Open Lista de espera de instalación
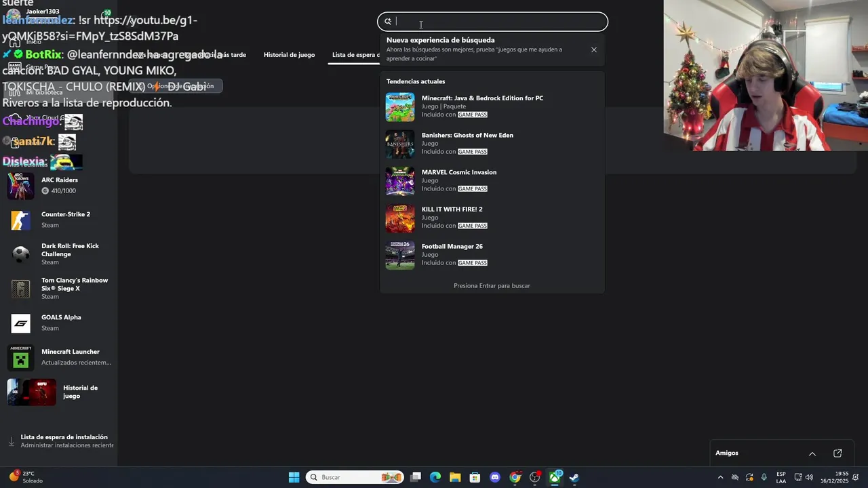Viewport: 868px width, 488px height. coord(60,441)
